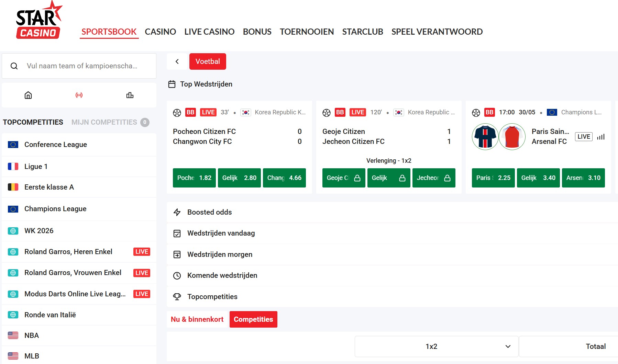Open statistics bars icon for Paris vs Arsenal

click(x=601, y=137)
